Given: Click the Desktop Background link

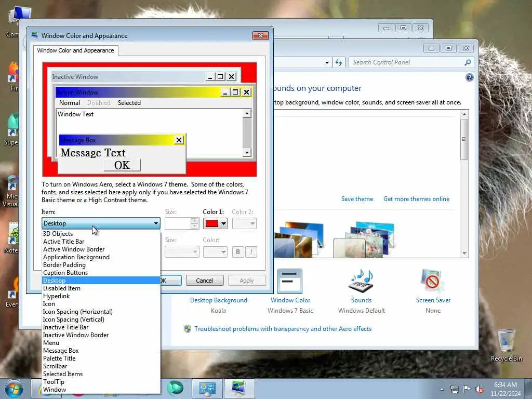Looking at the screenshot, I should click(x=219, y=300).
